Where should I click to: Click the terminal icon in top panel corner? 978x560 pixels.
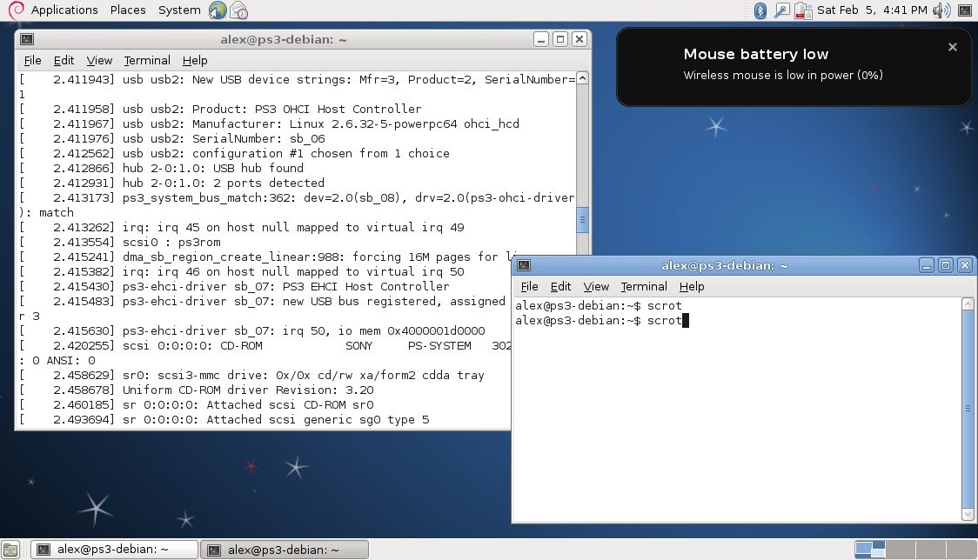pos(964,10)
